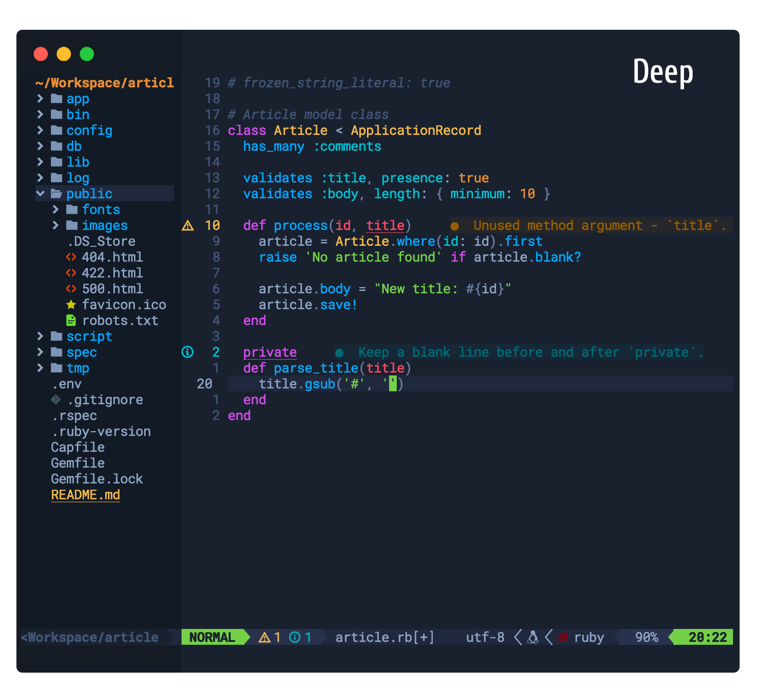757x700 pixels.
Task: Open the Capfile entry
Action: [78, 447]
